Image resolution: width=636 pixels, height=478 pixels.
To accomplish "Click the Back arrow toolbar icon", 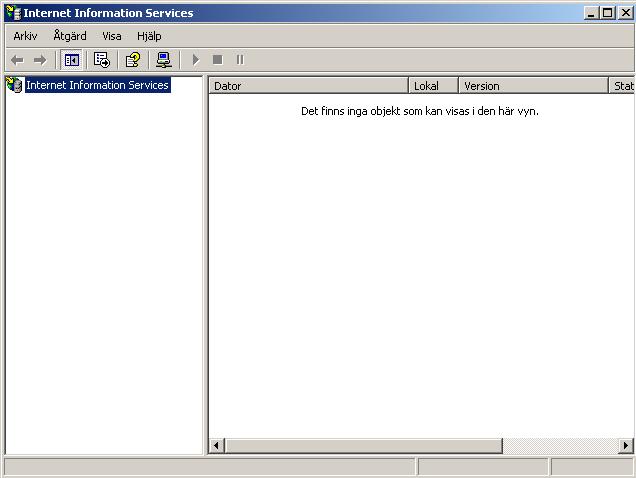I will [17, 60].
